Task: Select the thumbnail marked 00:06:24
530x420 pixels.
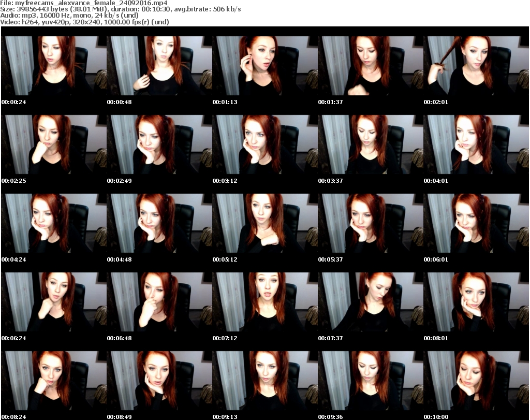Action: pos(53,302)
